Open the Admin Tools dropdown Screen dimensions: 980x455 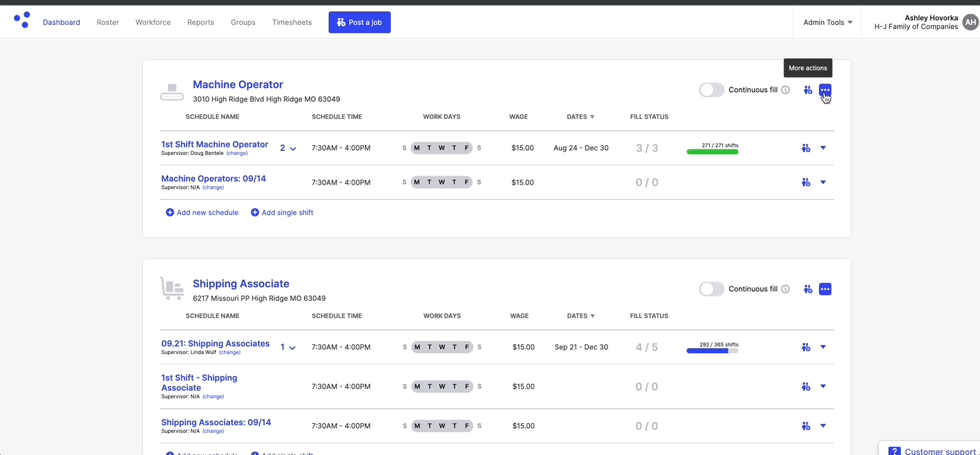tap(827, 22)
